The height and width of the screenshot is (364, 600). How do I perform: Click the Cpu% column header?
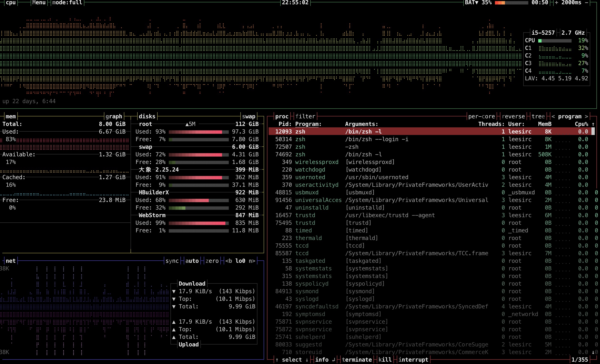pyautogui.click(x=581, y=124)
